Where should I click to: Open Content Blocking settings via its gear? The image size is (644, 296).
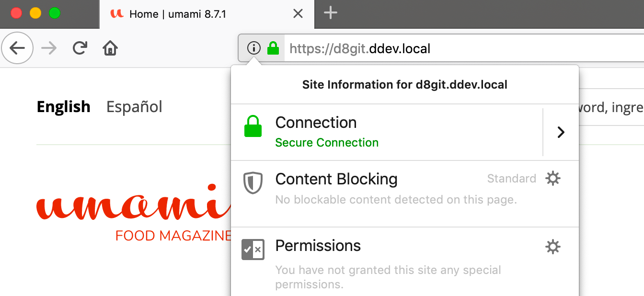pyautogui.click(x=553, y=178)
